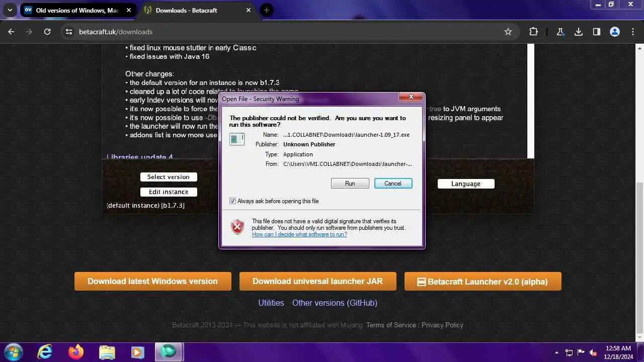Open Terms of Service link
644x362 pixels.
391,325
